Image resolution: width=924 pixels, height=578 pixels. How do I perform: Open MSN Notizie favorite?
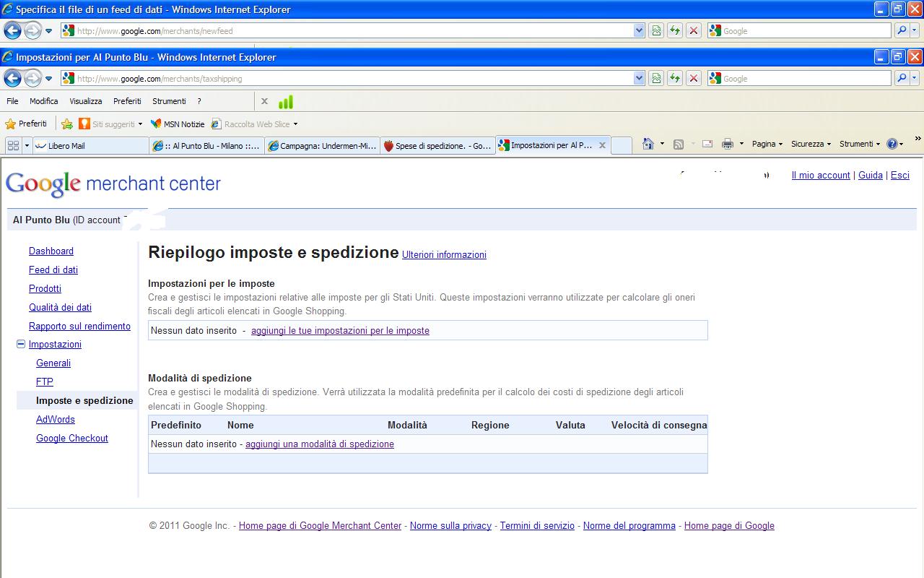tap(178, 124)
